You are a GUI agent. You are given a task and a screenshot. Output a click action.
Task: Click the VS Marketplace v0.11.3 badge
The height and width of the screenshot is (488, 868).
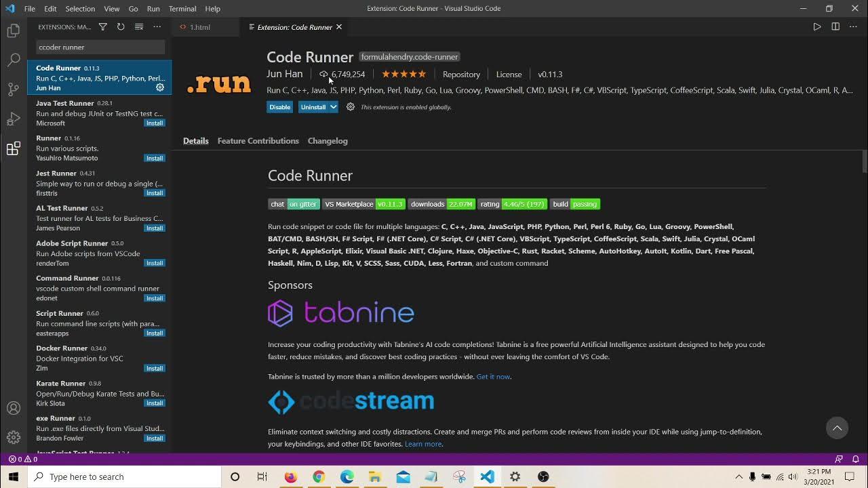pos(363,204)
